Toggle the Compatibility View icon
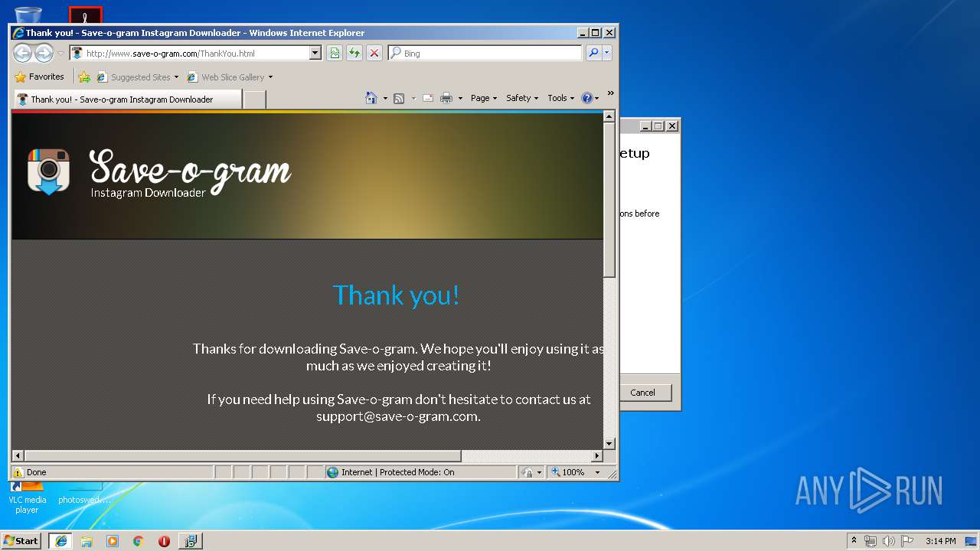The image size is (980, 551). (335, 53)
